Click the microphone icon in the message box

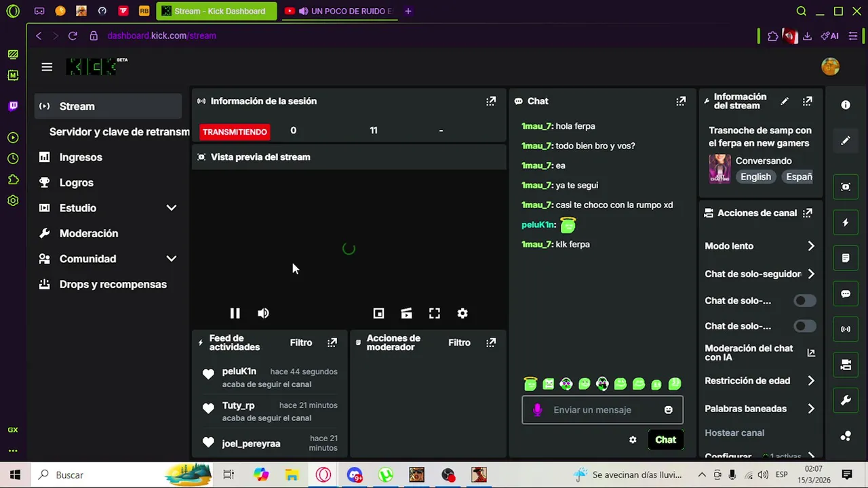pos(537,410)
